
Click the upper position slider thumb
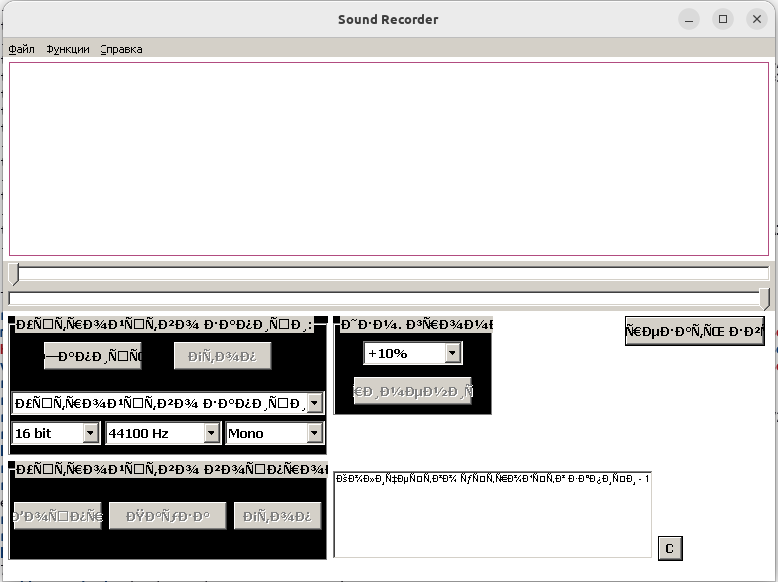coord(13,274)
